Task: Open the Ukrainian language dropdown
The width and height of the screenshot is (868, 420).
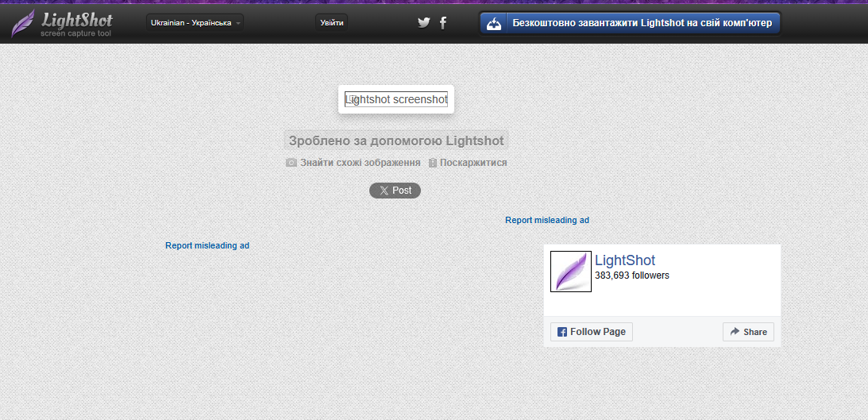Action: click(x=195, y=23)
